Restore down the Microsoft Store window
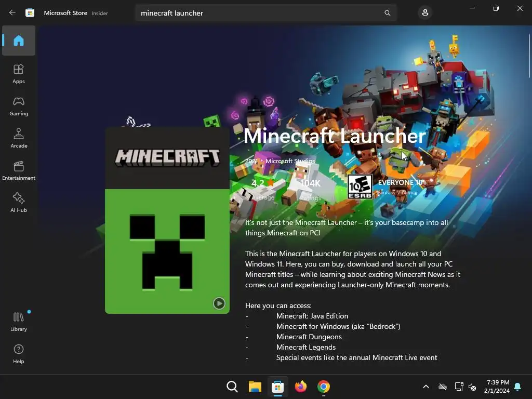Image resolution: width=532 pixels, height=399 pixels. point(496,8)
